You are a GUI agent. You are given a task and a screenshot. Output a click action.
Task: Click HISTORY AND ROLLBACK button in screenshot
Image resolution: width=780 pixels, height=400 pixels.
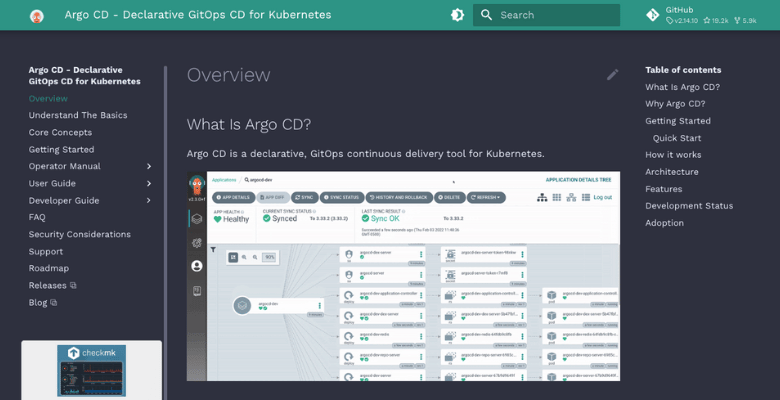[399, 198]
